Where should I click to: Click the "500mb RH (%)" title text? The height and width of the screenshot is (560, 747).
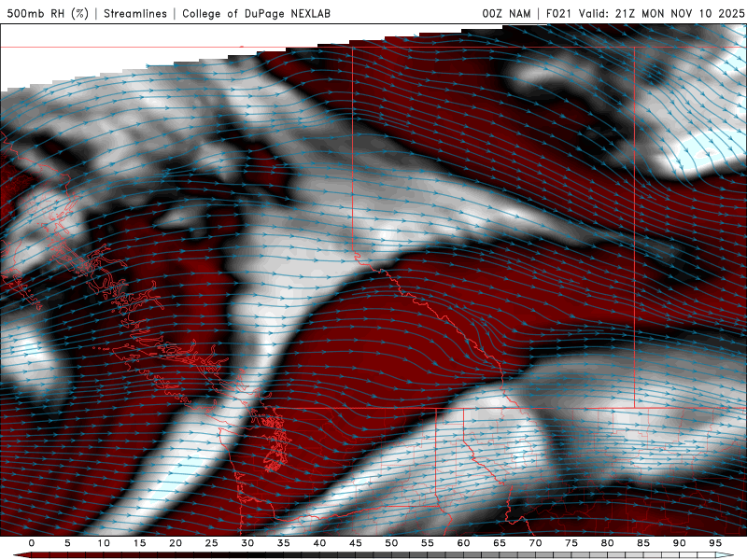tap(48, 13)
